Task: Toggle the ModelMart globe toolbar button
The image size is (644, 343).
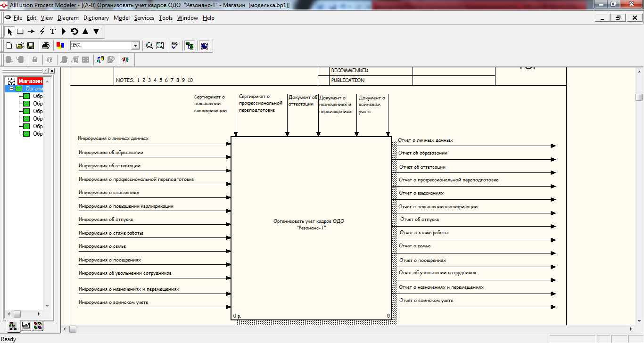Action: click(x=204, y=46)
